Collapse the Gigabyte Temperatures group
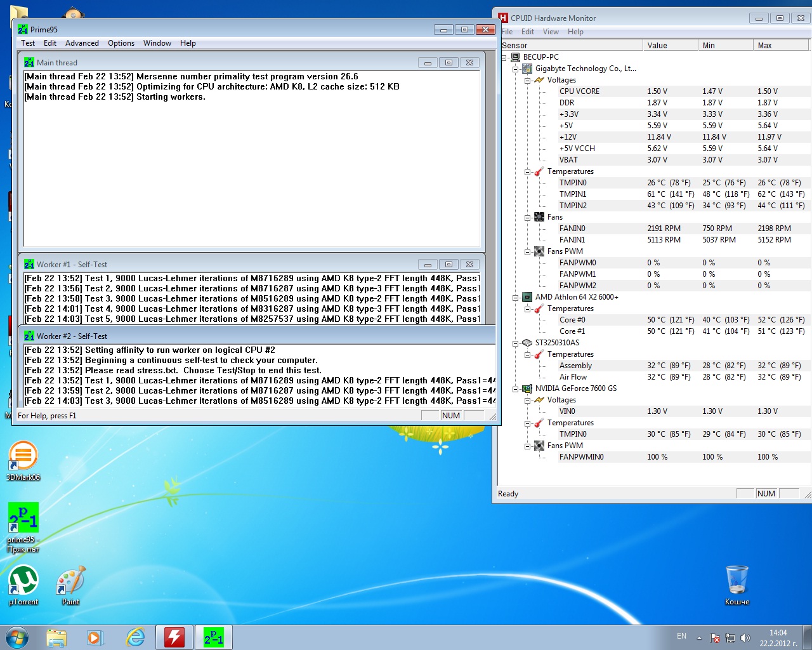This screenshot has height=650, width=812. tap(527, 171)
